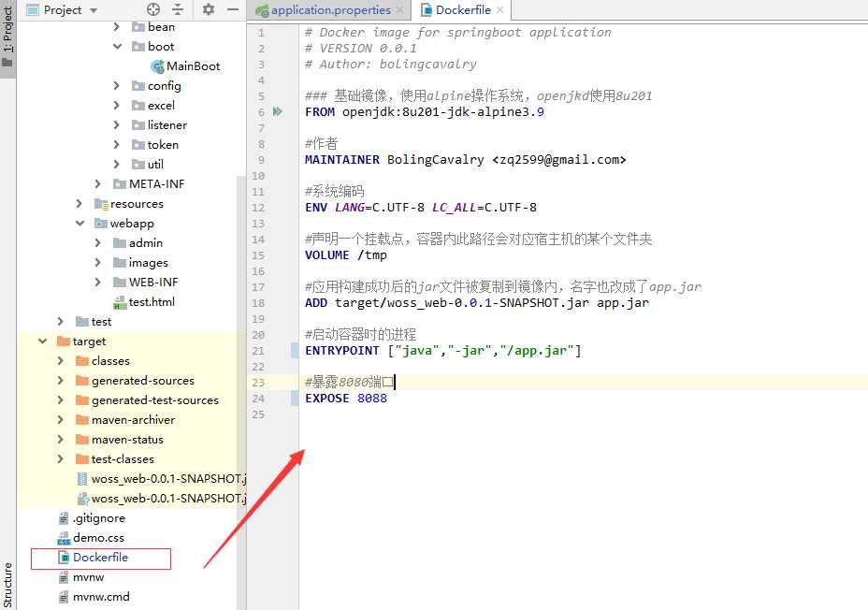This screenshot has width=868, height=610.
Task: Click the webapp folder icon
Action: pyautogui.click(x=101, y=223)
